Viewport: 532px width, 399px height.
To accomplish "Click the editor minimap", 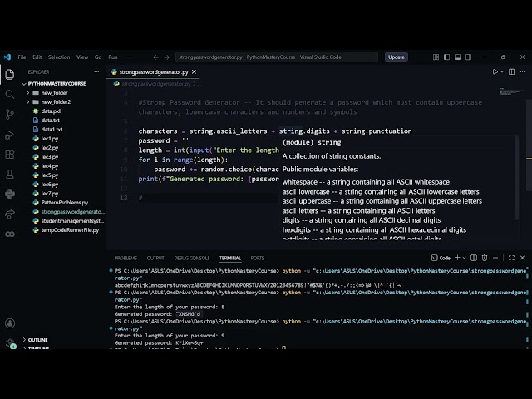I will [510, 91].
